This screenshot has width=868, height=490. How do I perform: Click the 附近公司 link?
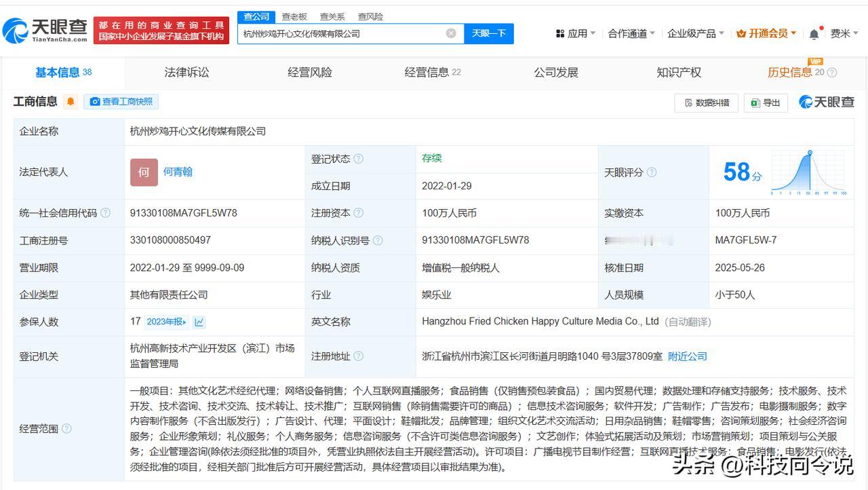[x=688, y=356]
